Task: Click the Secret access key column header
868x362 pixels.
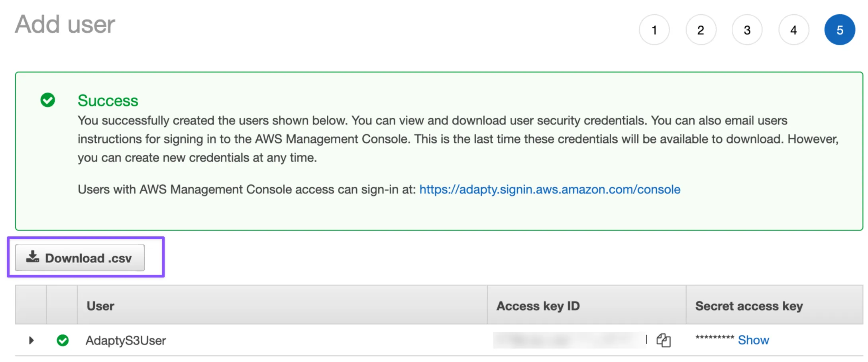Action: 749,306
